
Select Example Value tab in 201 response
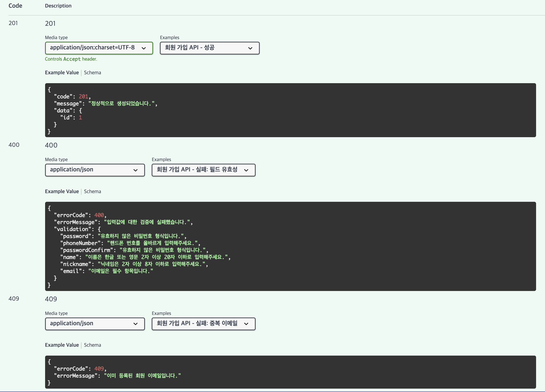(x=62, y=73)
